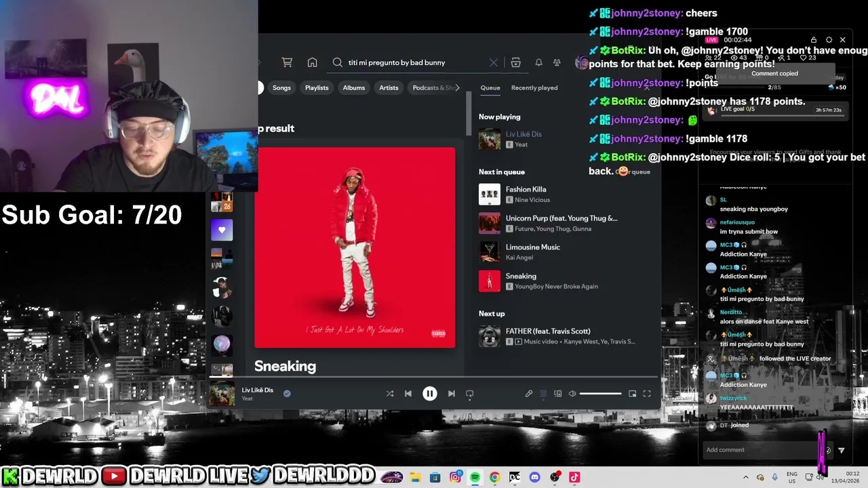Open the Browse icon beside search

pyautogui.click(x=515, y=62)
